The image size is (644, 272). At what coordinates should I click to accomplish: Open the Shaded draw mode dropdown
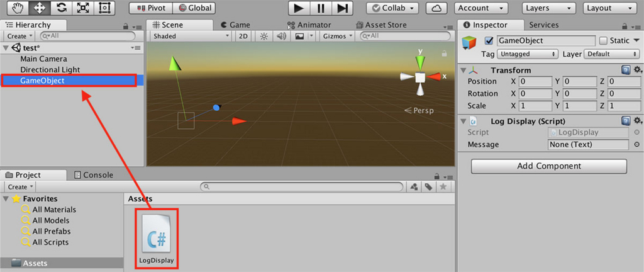[191, 36]
